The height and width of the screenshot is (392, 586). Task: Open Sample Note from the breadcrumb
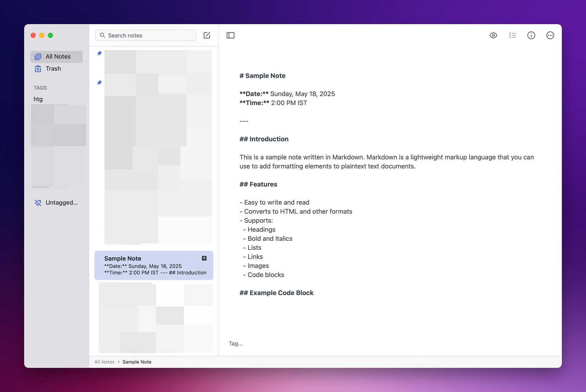point(137,361)
